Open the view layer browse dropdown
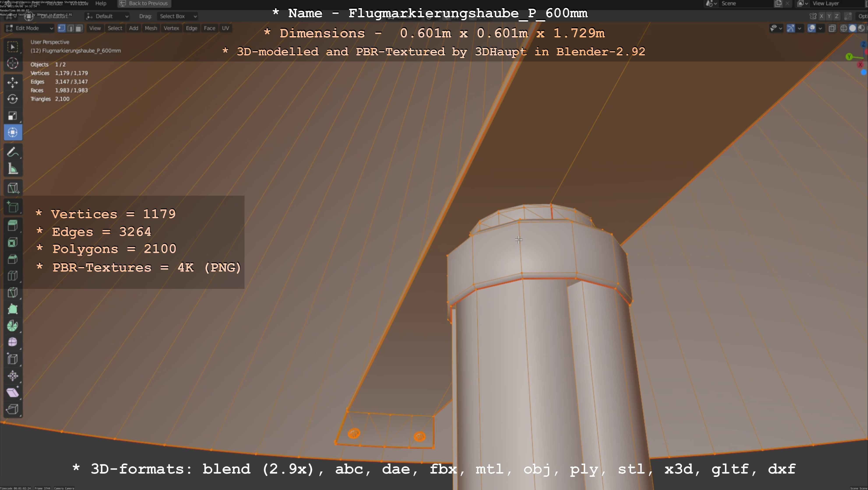The image size is (868, 490). [x=803, y=3]
